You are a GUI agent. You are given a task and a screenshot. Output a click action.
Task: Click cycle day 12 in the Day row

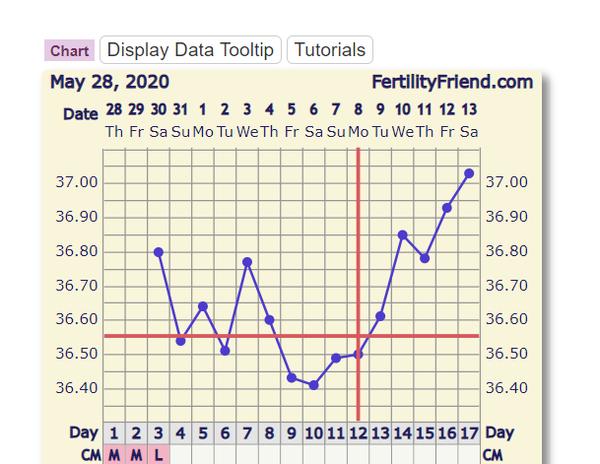[358, 433]
